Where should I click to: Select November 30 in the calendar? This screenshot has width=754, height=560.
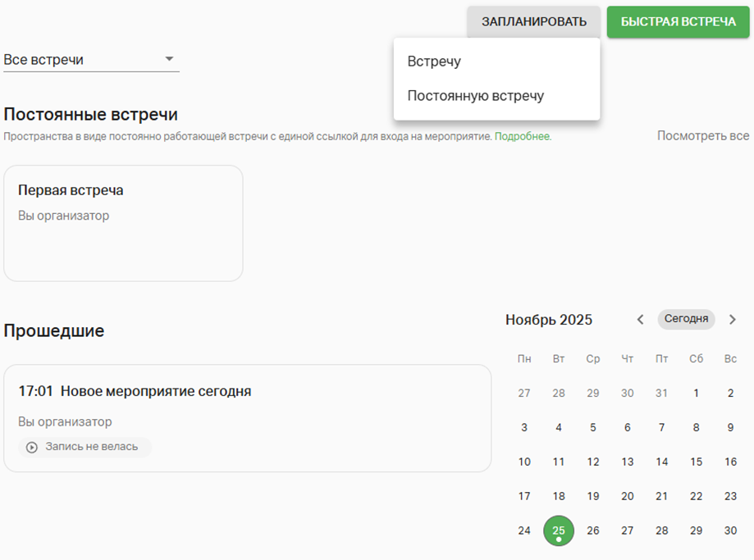pos(731,530)
